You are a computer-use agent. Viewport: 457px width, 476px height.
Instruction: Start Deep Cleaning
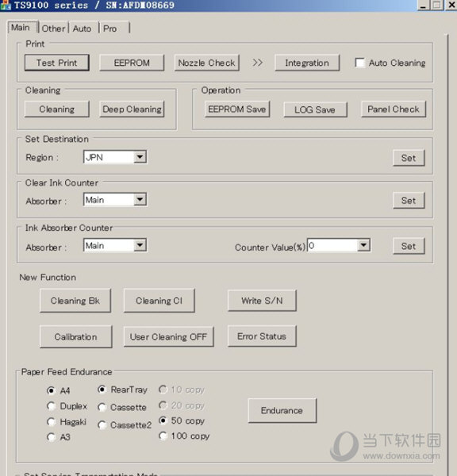coord(132,109)
